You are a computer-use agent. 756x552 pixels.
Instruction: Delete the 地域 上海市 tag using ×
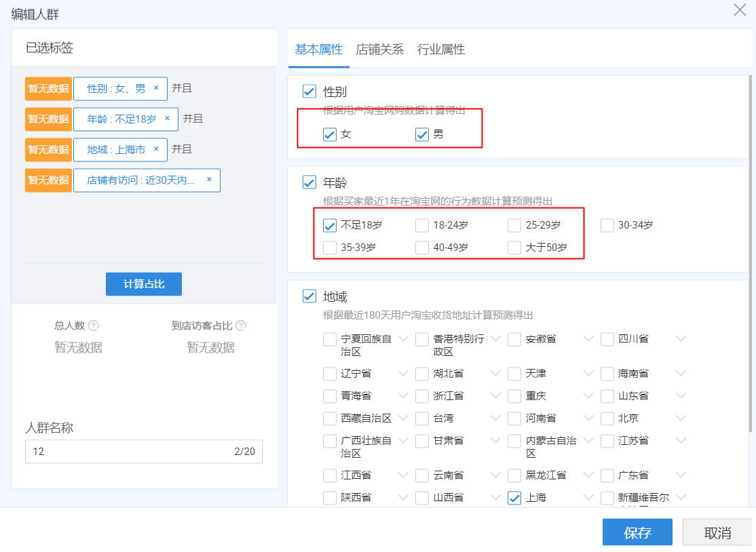click(x=156, y=149)
